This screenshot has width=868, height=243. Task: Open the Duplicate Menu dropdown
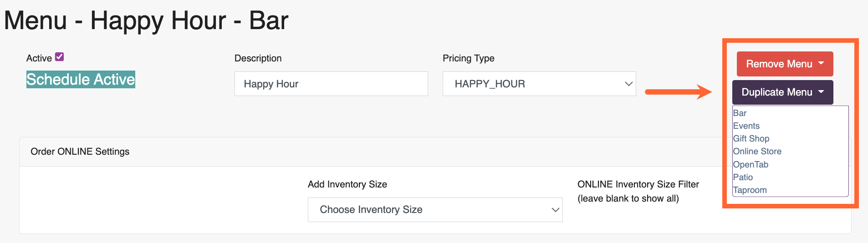[x=782, y=92]
